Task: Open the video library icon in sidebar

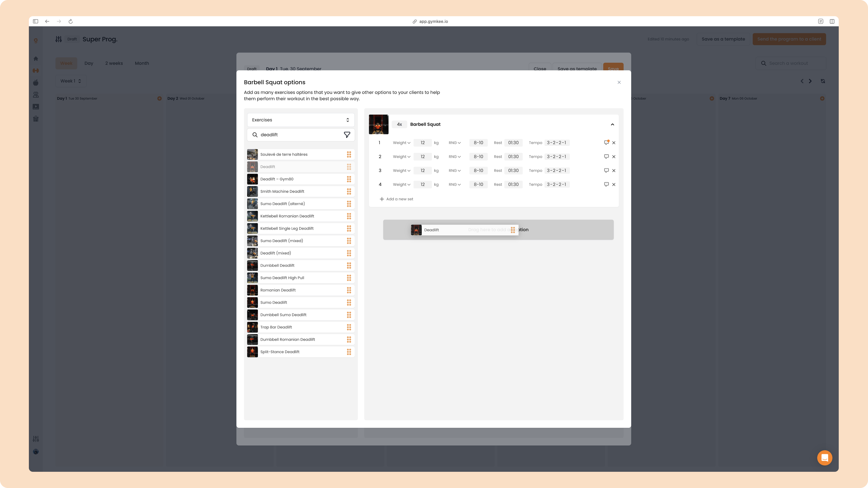Action: [36, 107]
